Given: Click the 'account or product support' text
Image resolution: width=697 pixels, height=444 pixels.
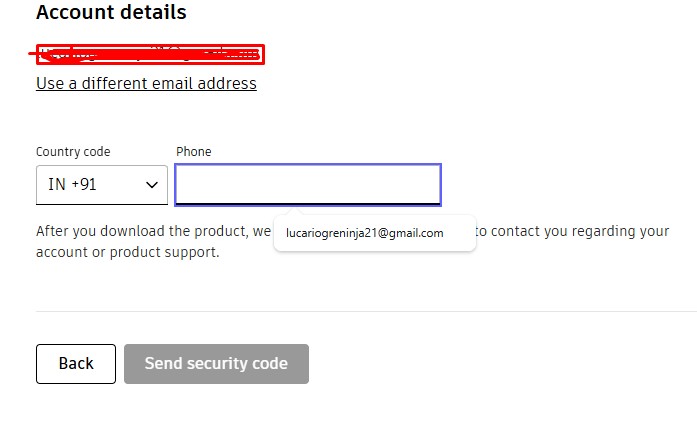Looking at the screenshot, I should pyautogui.click(x=127, y=252).
